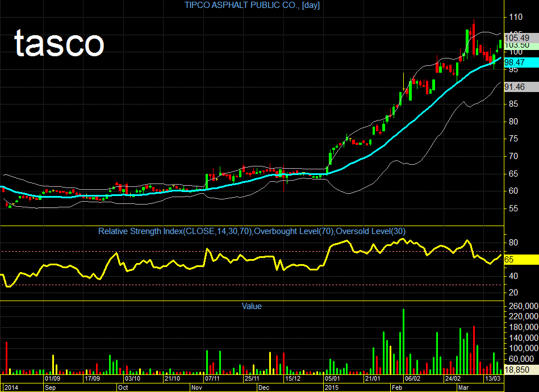Click the 140,000 volume axis label
The height and width of the screenshot is (392, 539).
point(524,338)
